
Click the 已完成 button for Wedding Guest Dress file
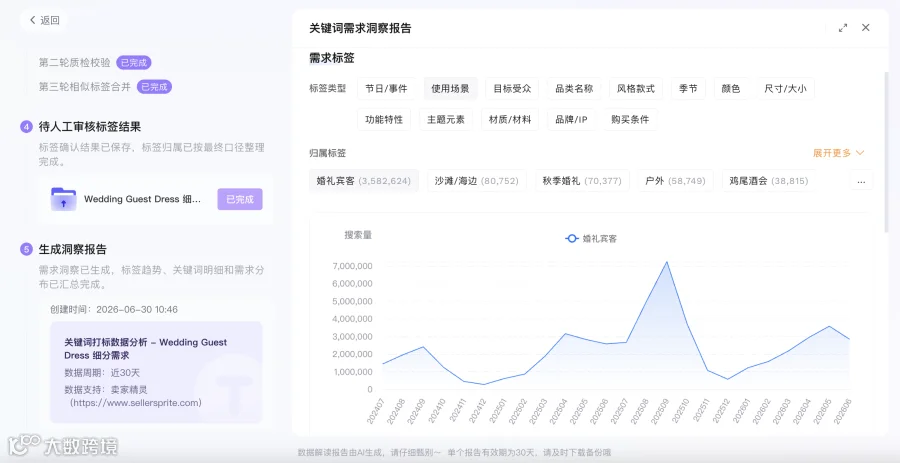tap(240, 199)
